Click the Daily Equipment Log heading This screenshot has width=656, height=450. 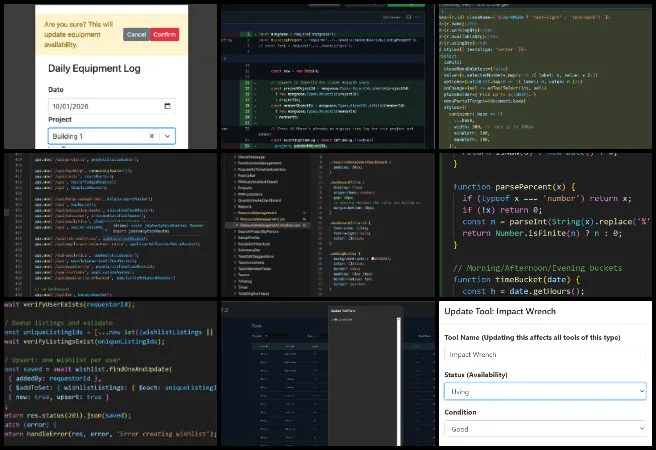[x=94, y=69]
